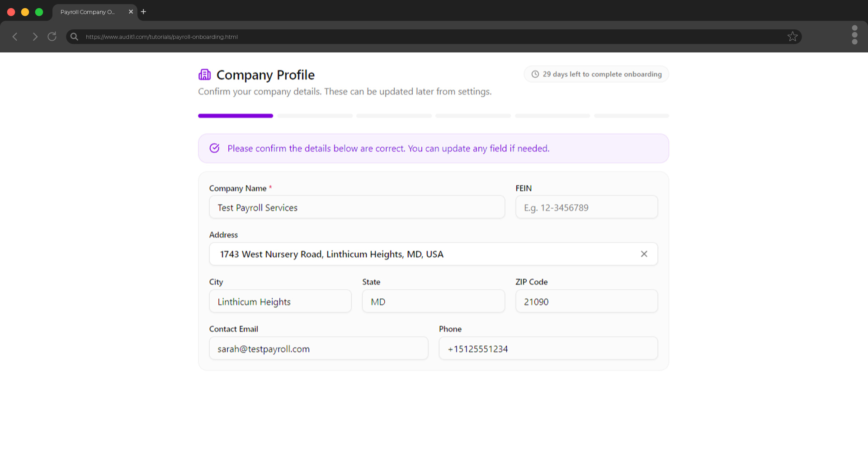Screen dimensions: 868x452
Task: Click the building icon beside Company Profile
Action: point(204,74)
